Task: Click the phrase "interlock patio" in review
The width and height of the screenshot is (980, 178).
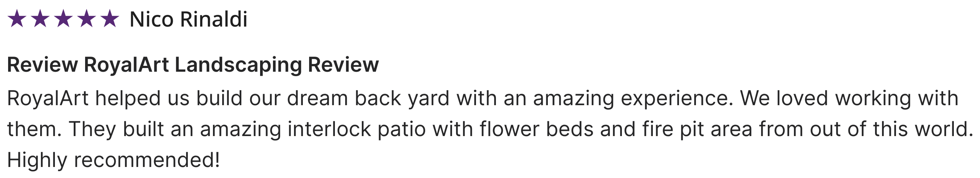Action: pyautogui.click(x=357, y=129)
